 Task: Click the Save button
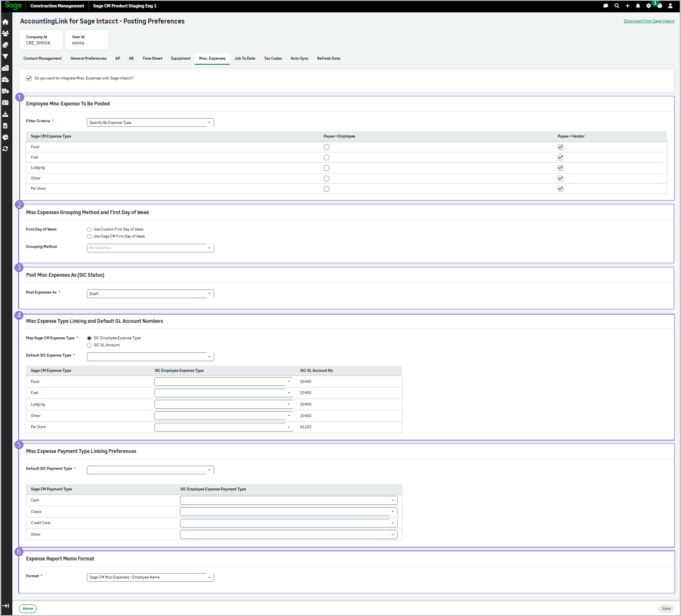666,609
